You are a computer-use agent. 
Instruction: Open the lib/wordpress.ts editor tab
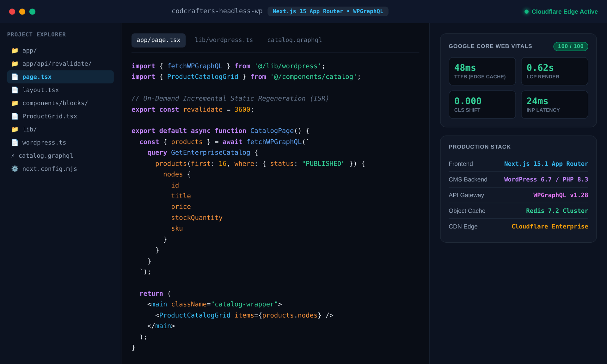click(x=224, y=40)
